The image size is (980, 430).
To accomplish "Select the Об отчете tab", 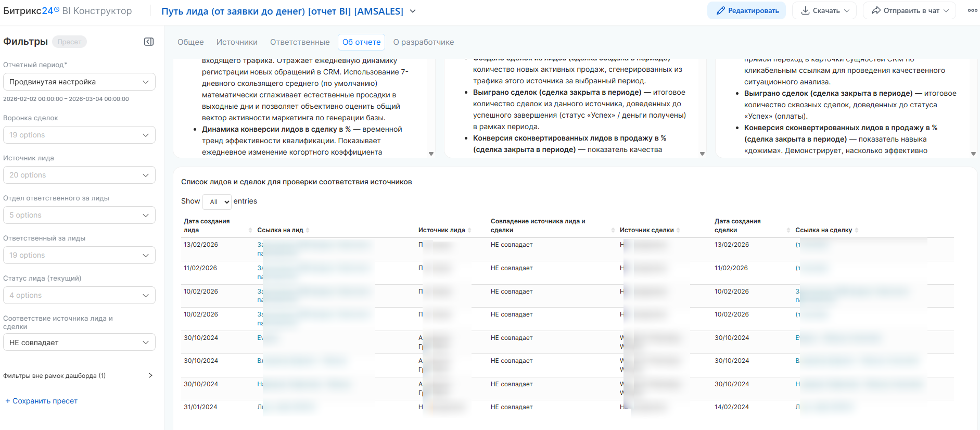I will 362,42.
